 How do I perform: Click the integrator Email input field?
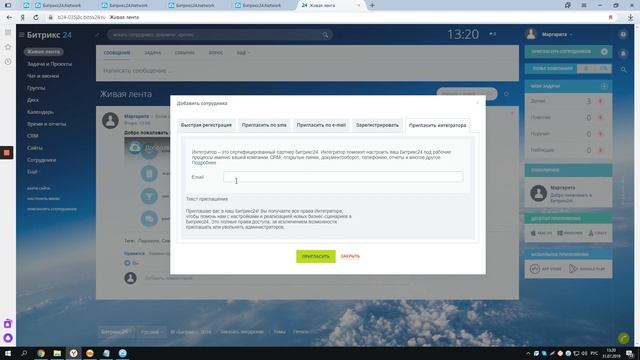[343, 177]
